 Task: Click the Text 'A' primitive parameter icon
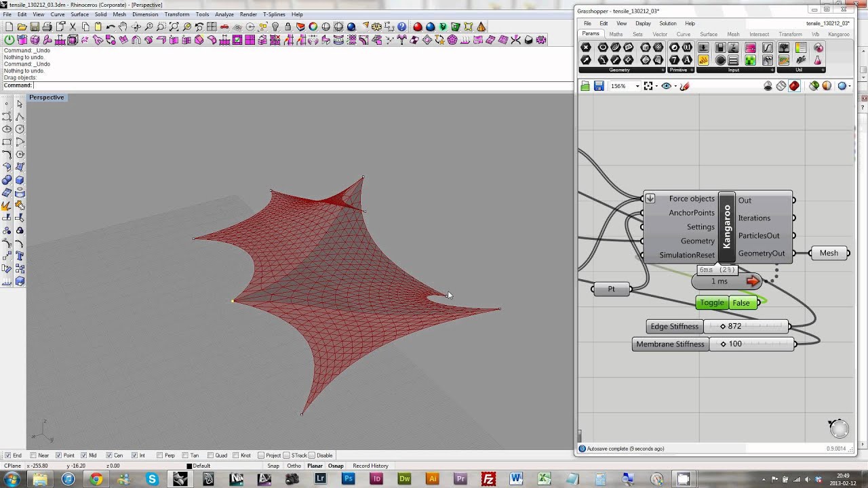click(x=687, y=60)
